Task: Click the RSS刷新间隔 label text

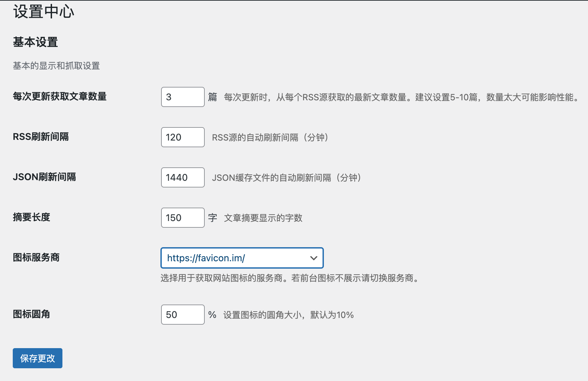Action: pyautogui.click(x=41, y=137)
